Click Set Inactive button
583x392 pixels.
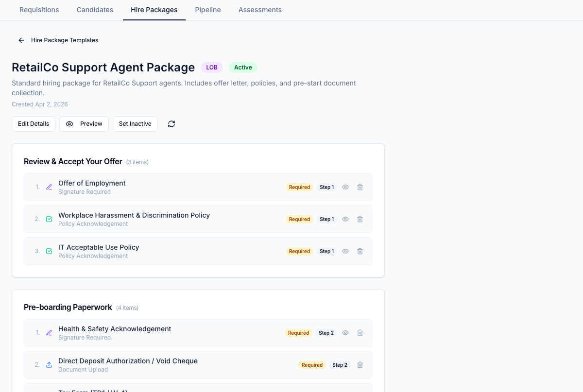click(135, 124)
